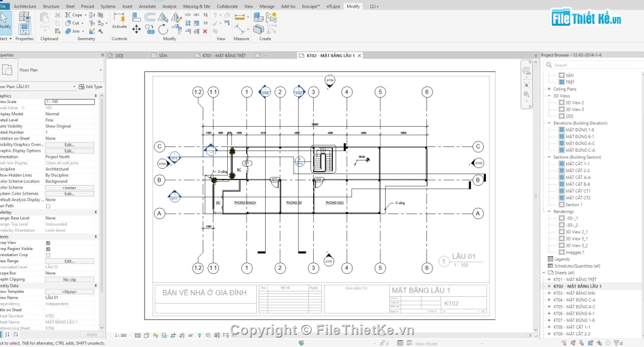Enable the Annotation Crop checkbox
The image size is (644, 347).
48,255
